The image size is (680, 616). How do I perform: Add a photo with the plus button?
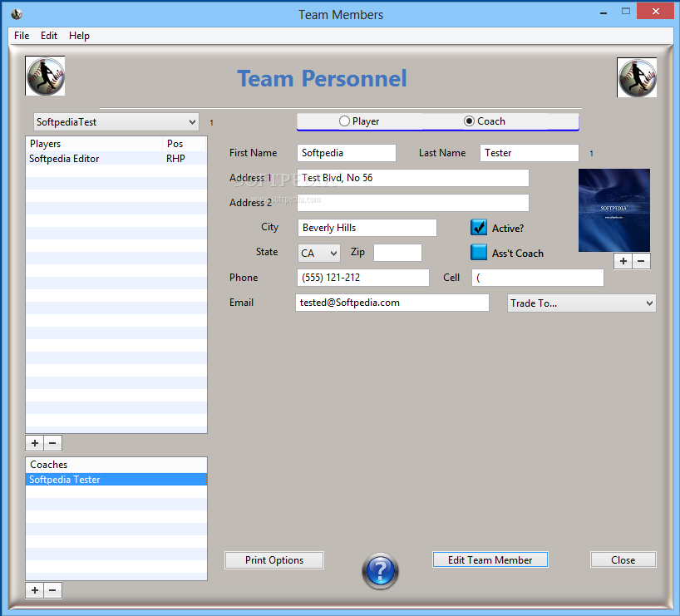(x=623, y=261)
